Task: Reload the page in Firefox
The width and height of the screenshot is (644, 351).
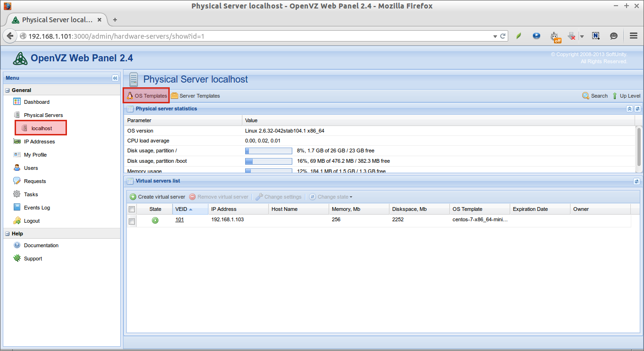Action: pyautogui.click(x=504, y=36)
